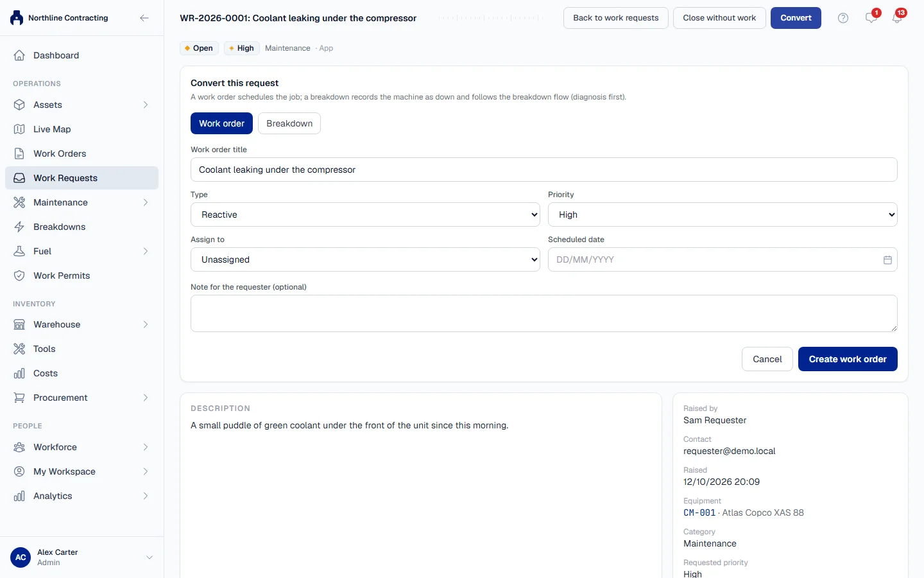Open Costs in sidebar
The height and width of the screenshot is (578, 924).
pyautogui.click(x=81, y=373)
